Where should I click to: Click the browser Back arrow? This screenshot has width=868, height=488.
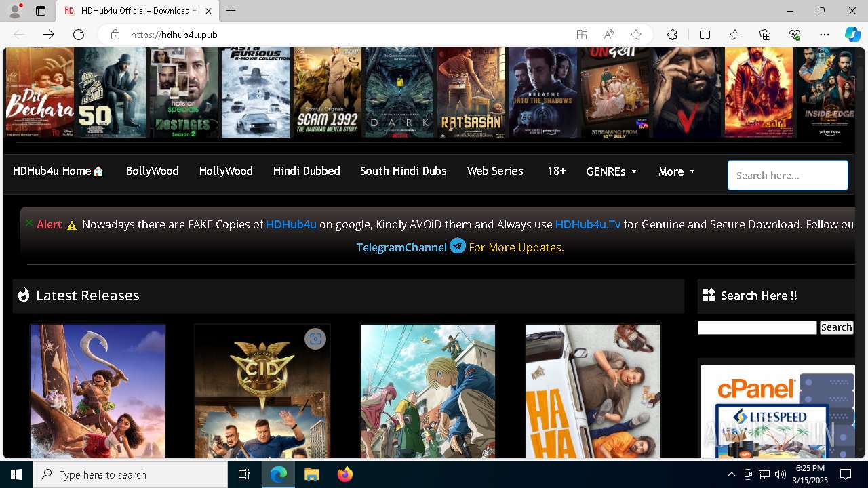[x=19, y=35]
